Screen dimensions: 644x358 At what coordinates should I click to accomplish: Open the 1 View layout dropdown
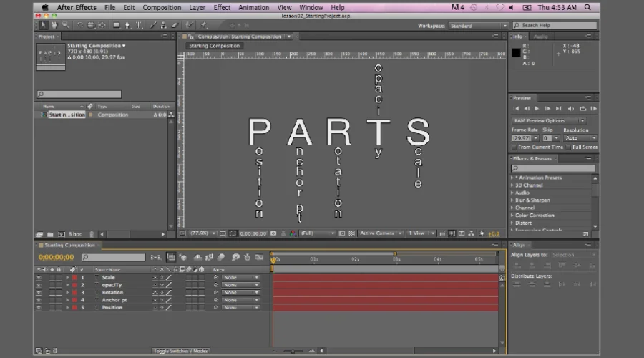421,233
